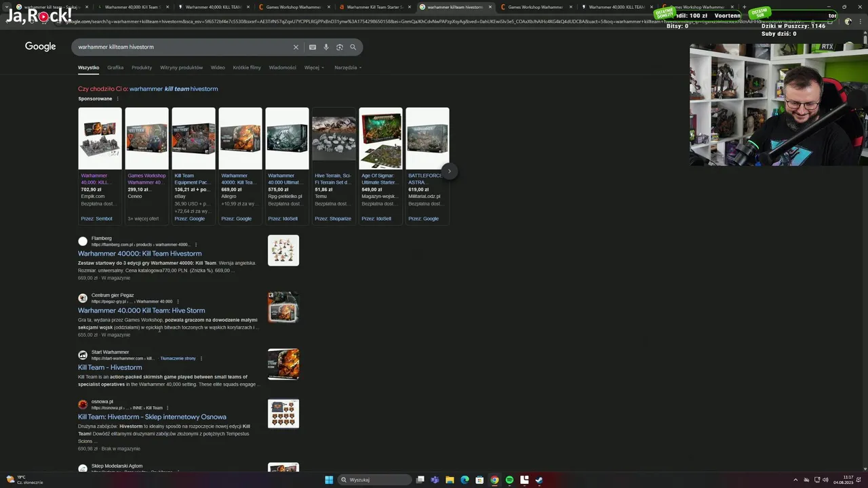
Task: Show hidden system tray icons
Action: point(795,480)
